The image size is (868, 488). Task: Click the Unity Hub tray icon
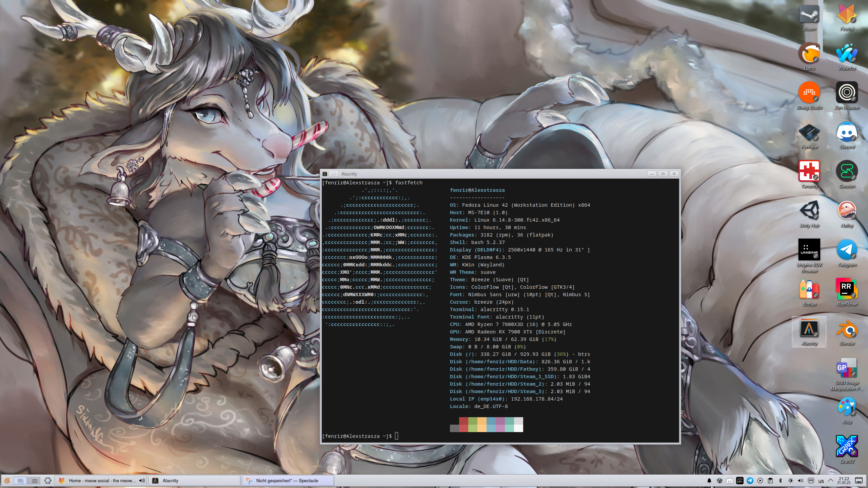719,481
